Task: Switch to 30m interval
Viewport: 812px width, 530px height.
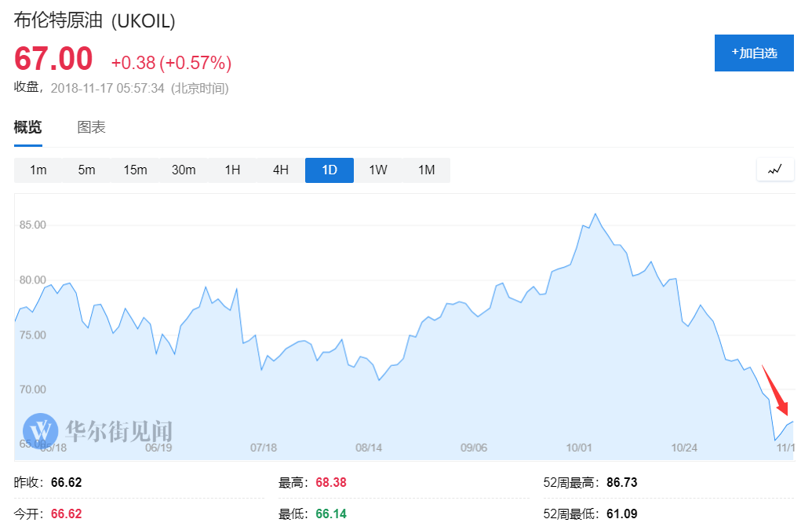Action: coord(184,170)
